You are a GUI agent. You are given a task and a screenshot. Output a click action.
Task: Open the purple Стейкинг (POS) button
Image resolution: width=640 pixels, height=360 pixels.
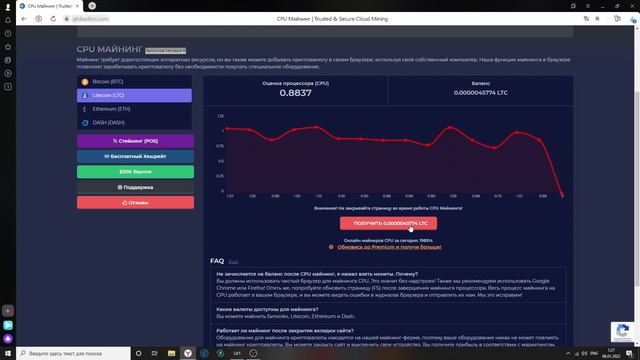pos(136,141)
